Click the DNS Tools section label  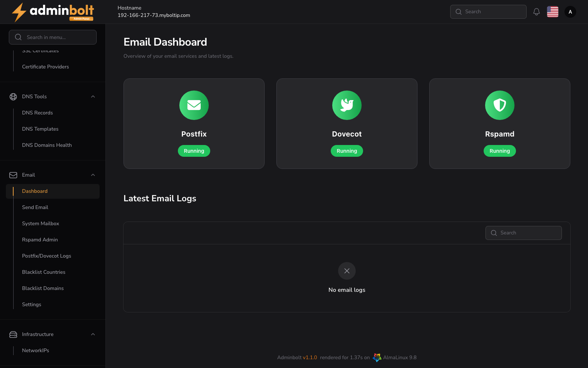click(x=34, y=96)
